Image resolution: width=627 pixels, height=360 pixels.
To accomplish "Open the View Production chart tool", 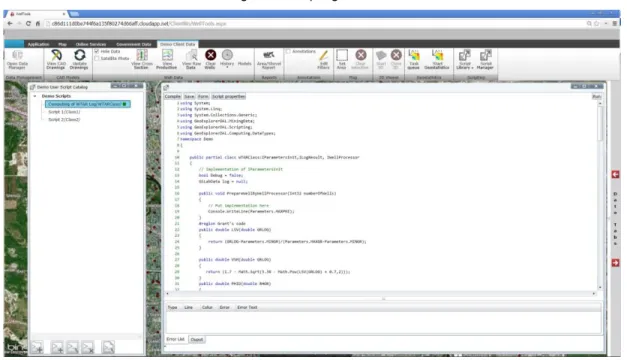I will point(167,59).
